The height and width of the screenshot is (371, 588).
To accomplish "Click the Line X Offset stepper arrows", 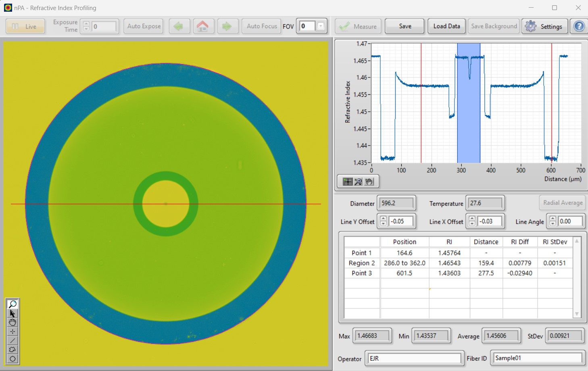I will (472, 221).
